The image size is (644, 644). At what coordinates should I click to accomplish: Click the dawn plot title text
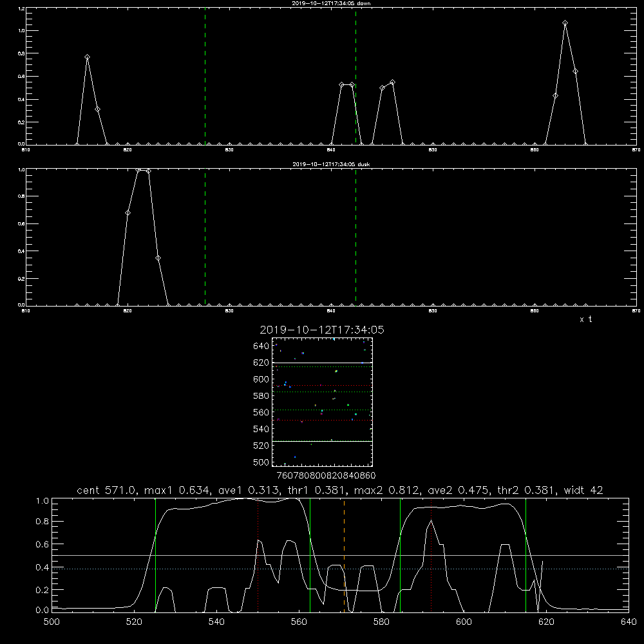pyautogui.click(x=331, y=3)
